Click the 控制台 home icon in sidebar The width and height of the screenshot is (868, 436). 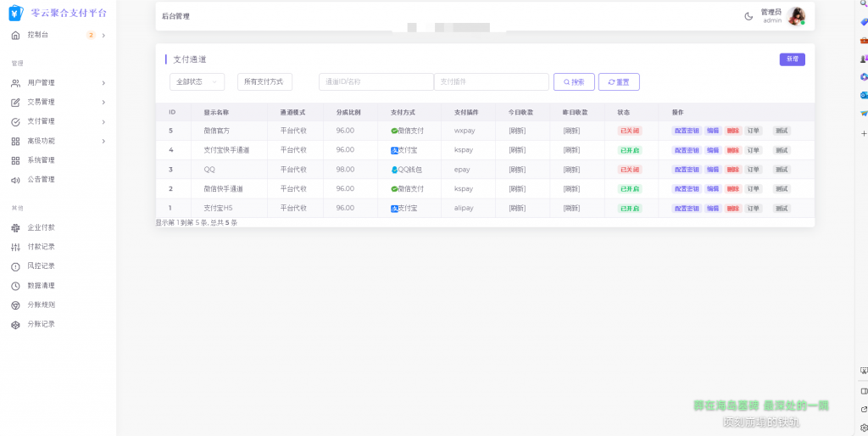coord(15,35)
